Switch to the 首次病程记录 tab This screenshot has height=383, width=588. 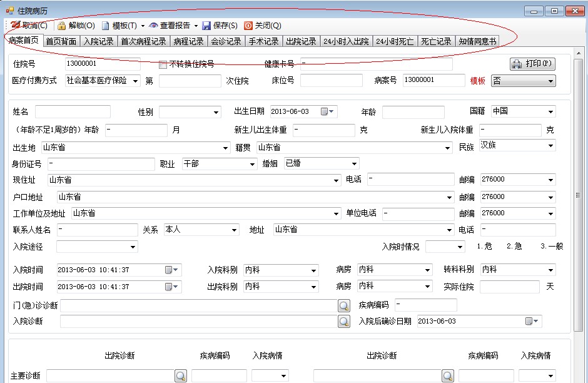144,41
